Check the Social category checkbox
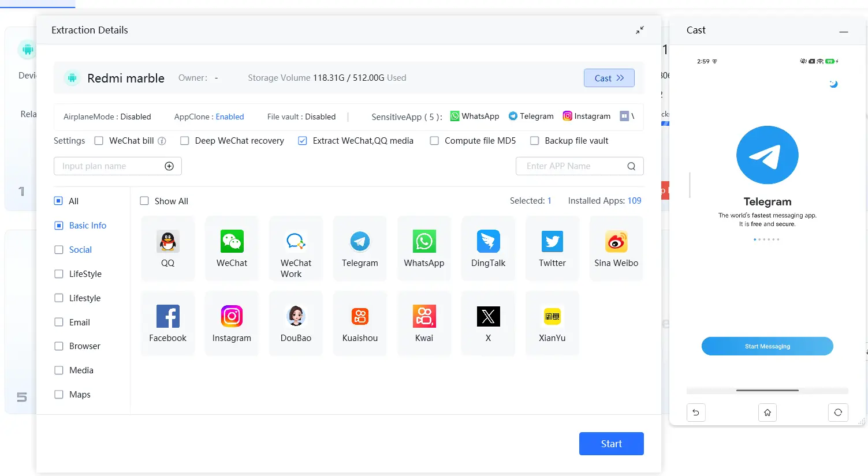868x476 pixels. 58,250
